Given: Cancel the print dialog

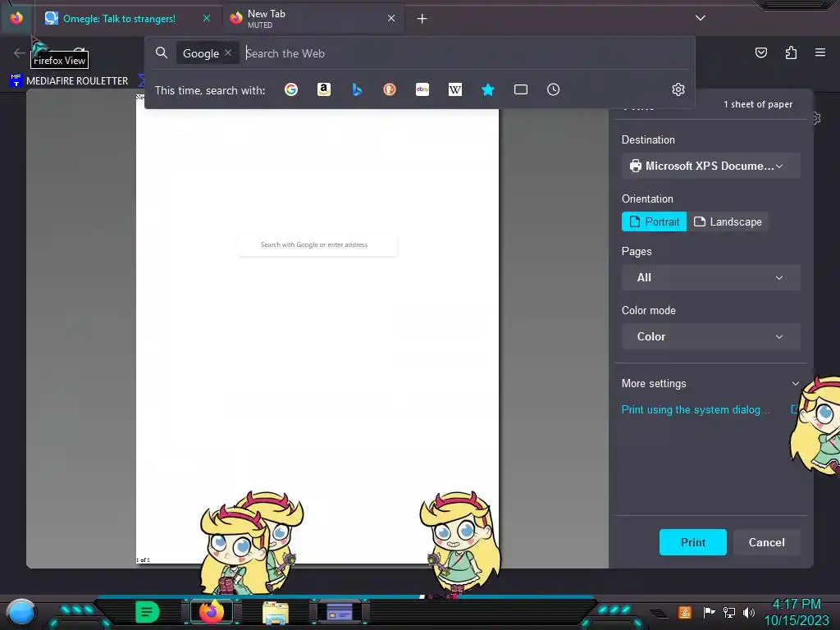Looking at the screenshot, I should [x=767, y=542].
